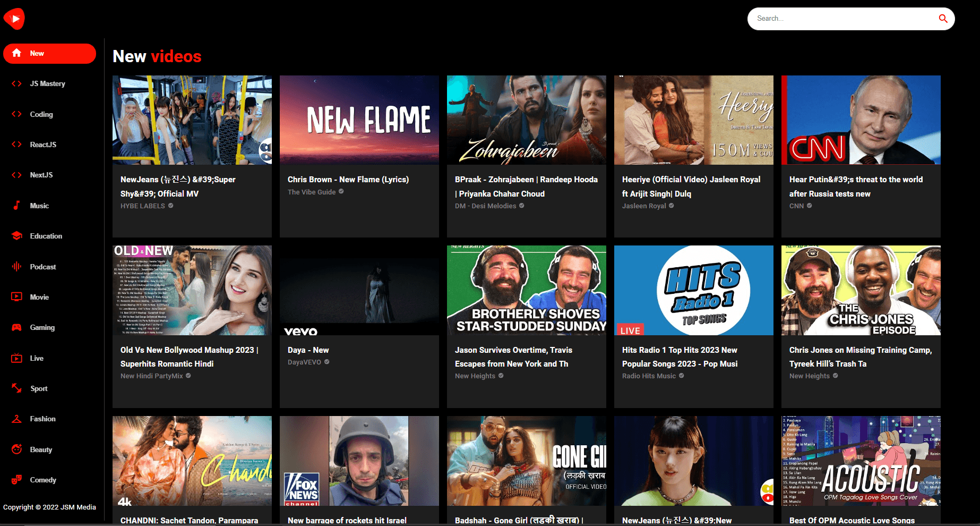Viewport: 980px width, 526px height.
Task: Click verified checkmark next to Radio Hits Music
Action: (682, 376)
